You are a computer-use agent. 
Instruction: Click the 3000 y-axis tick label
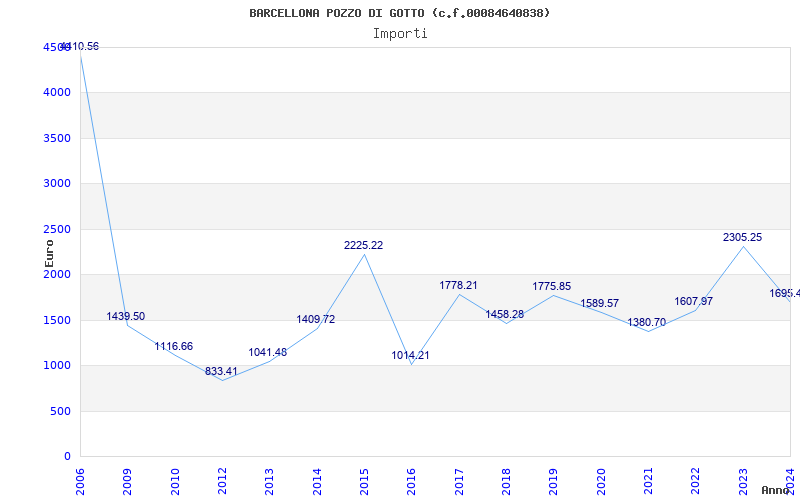point(57,184)
